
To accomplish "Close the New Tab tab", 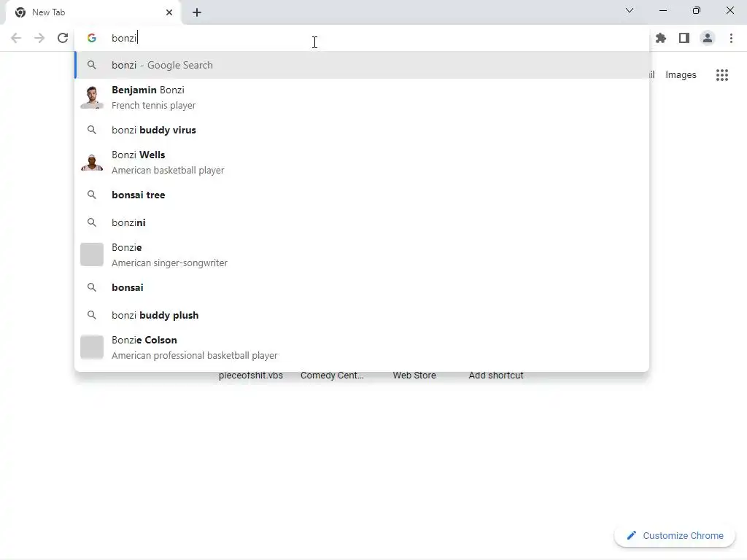I will tap(169, 12).
